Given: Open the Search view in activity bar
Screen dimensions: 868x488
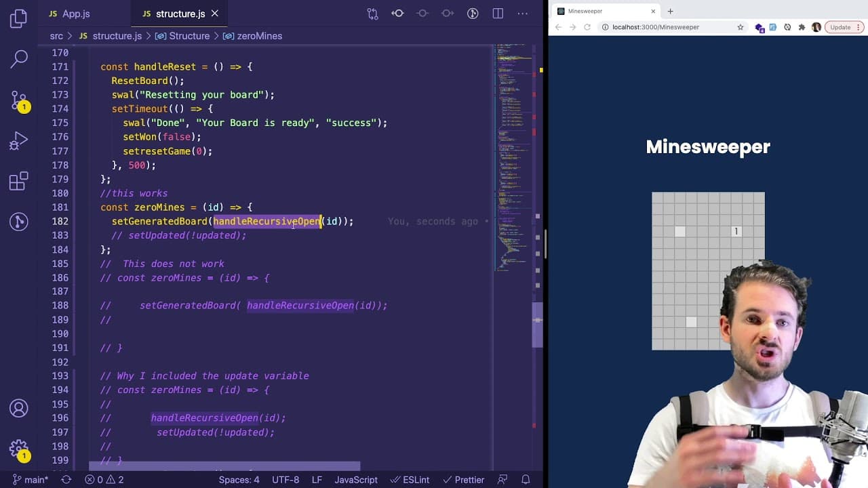Looking at the screenshot, I should tap(19, 59).
